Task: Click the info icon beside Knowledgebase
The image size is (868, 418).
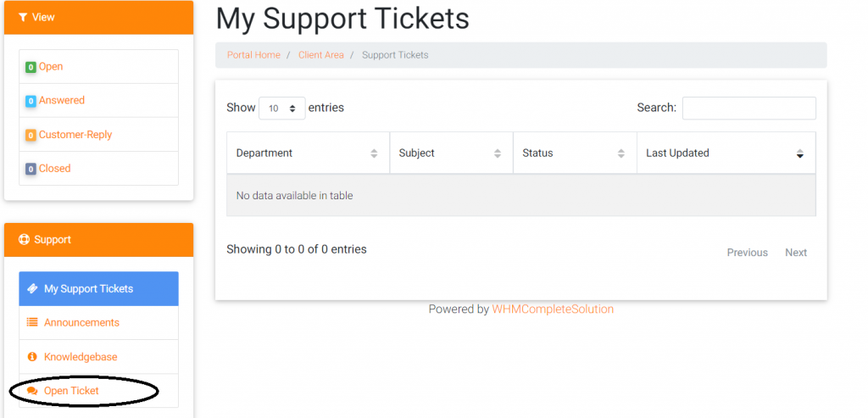Action: coord(32,357)
